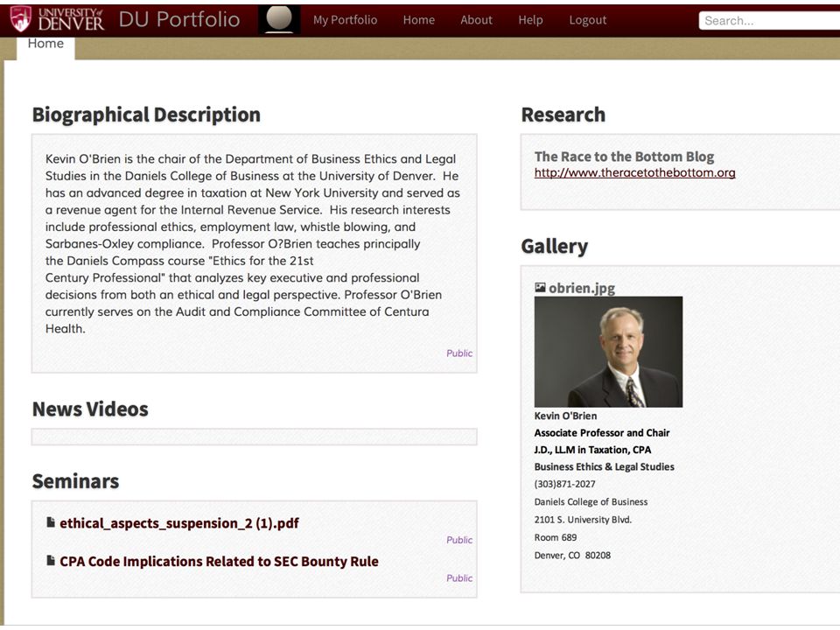
Task: Click the empty News Videos box
Action: click(x=255, y=437)
